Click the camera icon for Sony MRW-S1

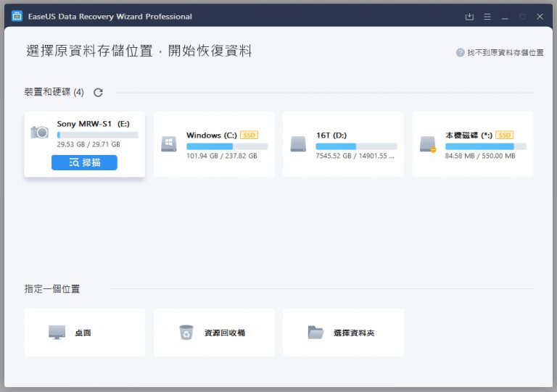[39, 132]
